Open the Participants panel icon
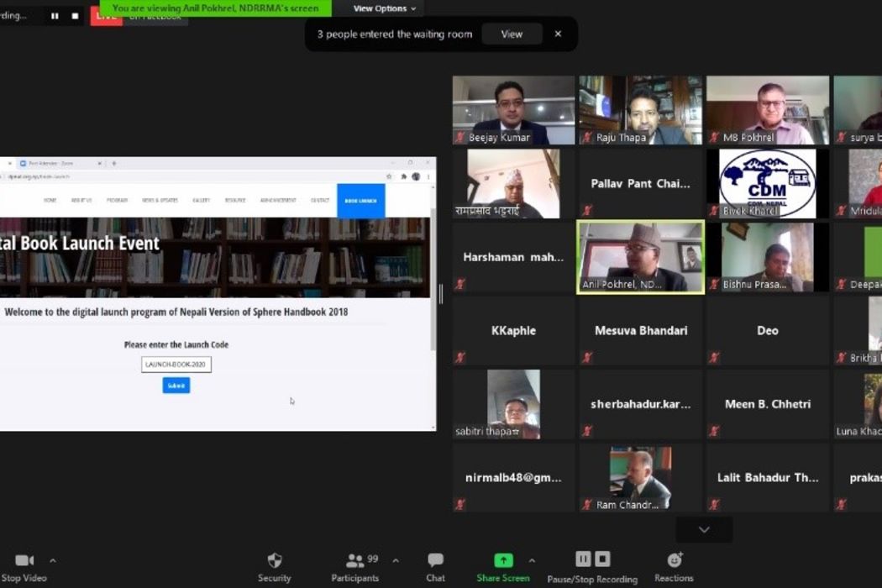The width and height of the screenshot is (882, 588). (355, 560)
